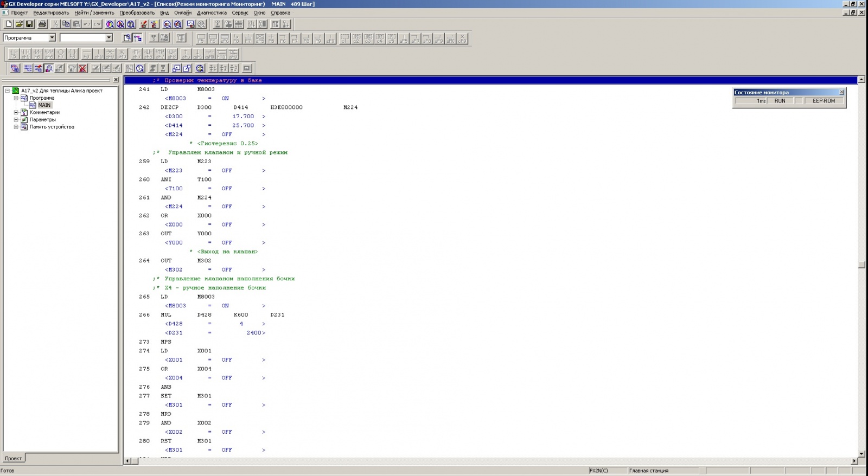Expand the Комментарии tree node

pyautogui.click(x=16, y=112)
